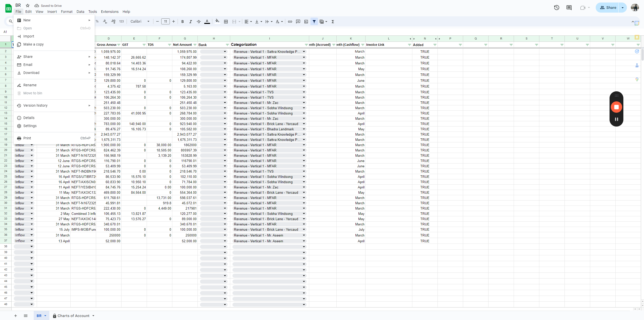
Task: Increase font size with plus button
Action: click(x=174, y=22)
